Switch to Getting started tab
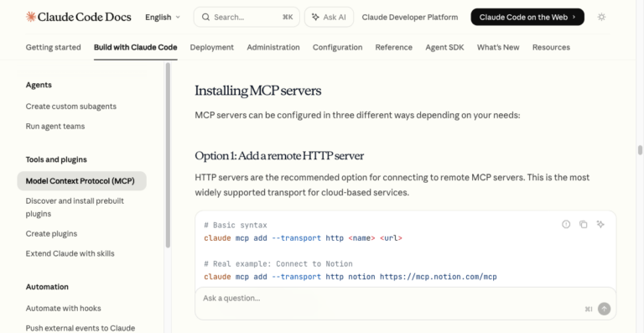The width and height of the screenshot is (644, 333). [x=54, y=47]
